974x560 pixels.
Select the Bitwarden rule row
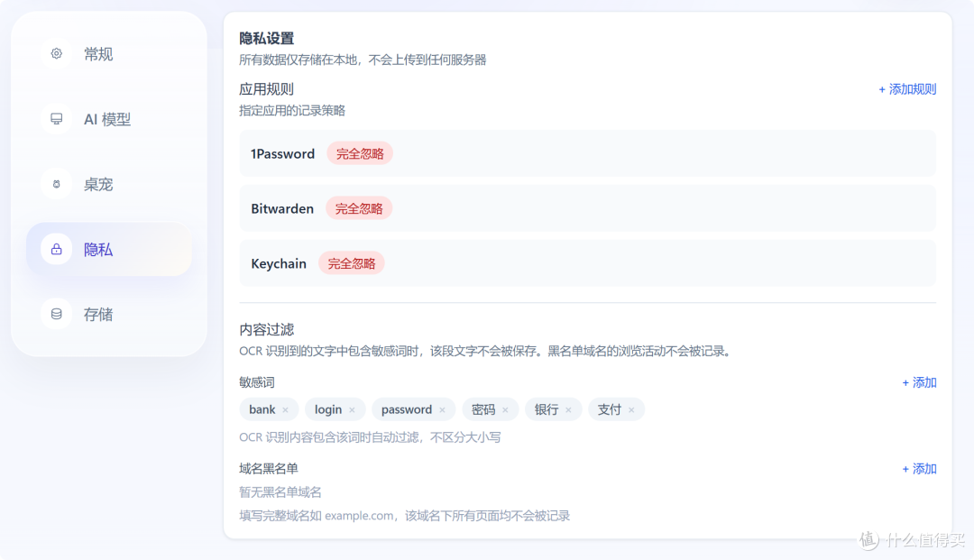click(x=588, y=208)
